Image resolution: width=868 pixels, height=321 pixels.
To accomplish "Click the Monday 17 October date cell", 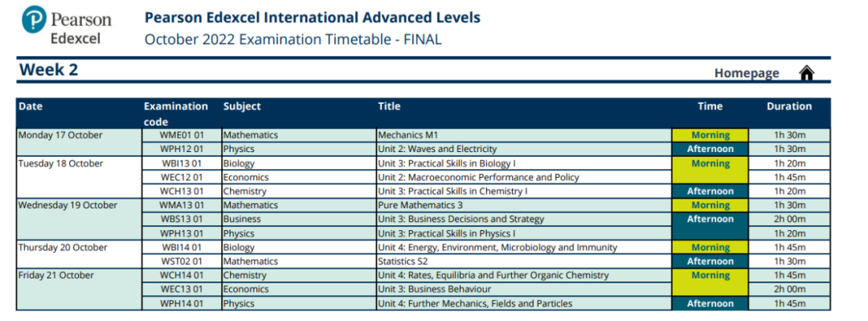I will coord(79,142).
